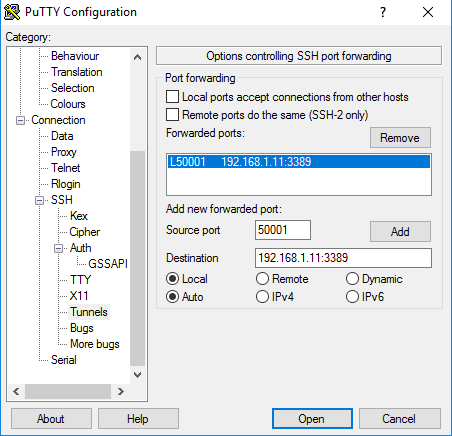Collapse the SSH tree node
This screenshot has height=436, width=452.
click(x=40, y=200)
